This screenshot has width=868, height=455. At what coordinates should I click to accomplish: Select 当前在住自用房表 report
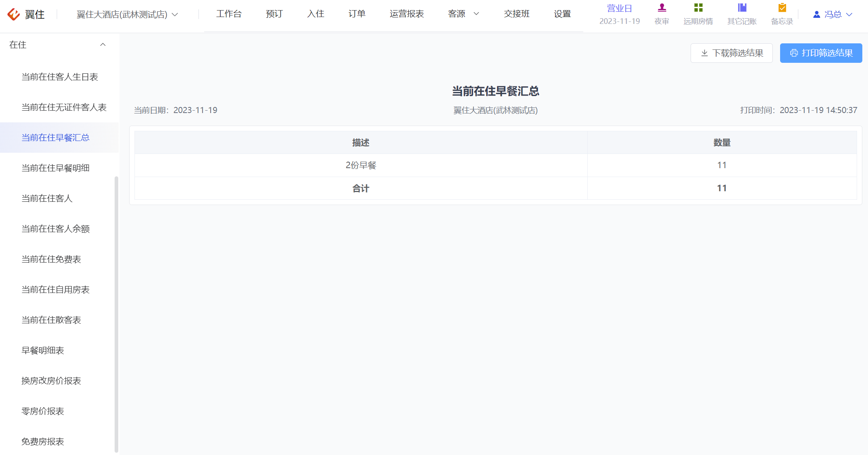60,290
